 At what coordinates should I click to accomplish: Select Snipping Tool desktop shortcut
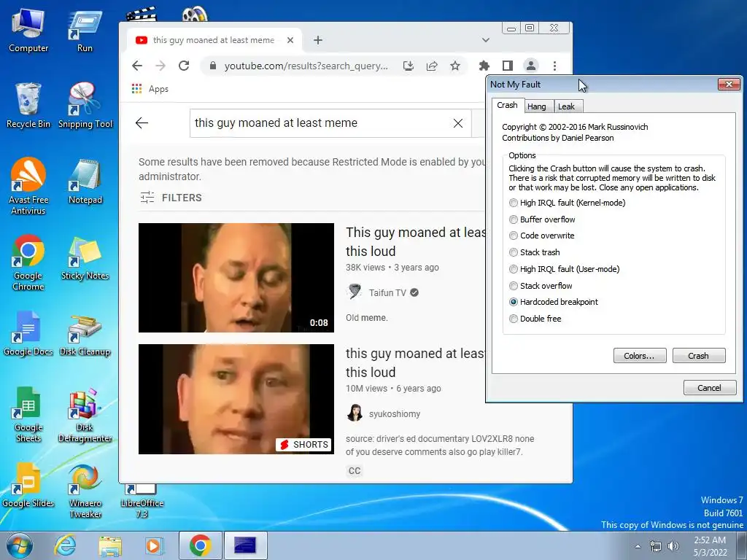(85, 106)
